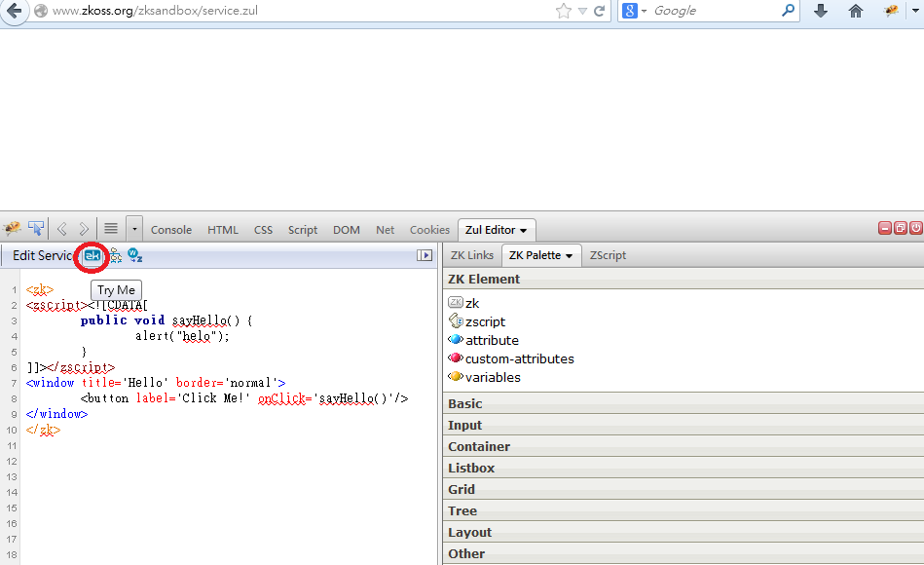The image size is (924, 565).
Task: Select the variables palette item
Action: (x=484, y=377)
